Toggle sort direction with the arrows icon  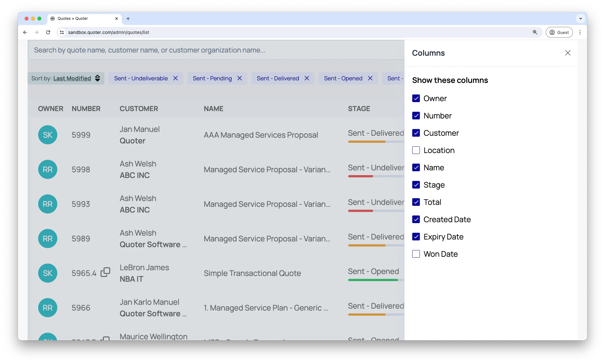tap(97, 78)
